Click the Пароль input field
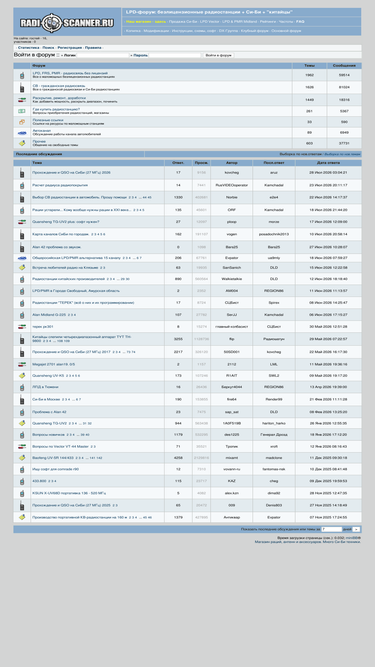The width and height of the screenshot is (375, 667). click(175, 55)
